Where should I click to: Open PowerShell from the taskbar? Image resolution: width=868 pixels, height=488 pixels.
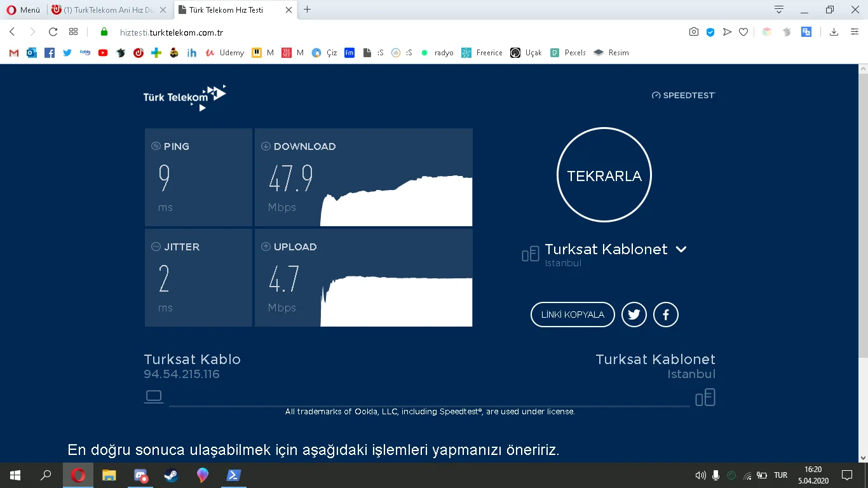point(233,475)
